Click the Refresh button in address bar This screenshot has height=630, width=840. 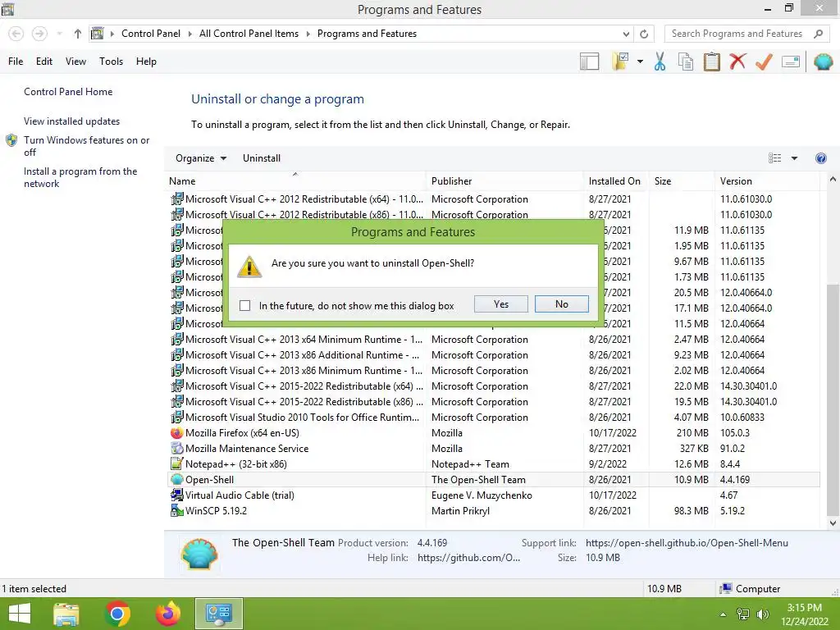(644, 34)
